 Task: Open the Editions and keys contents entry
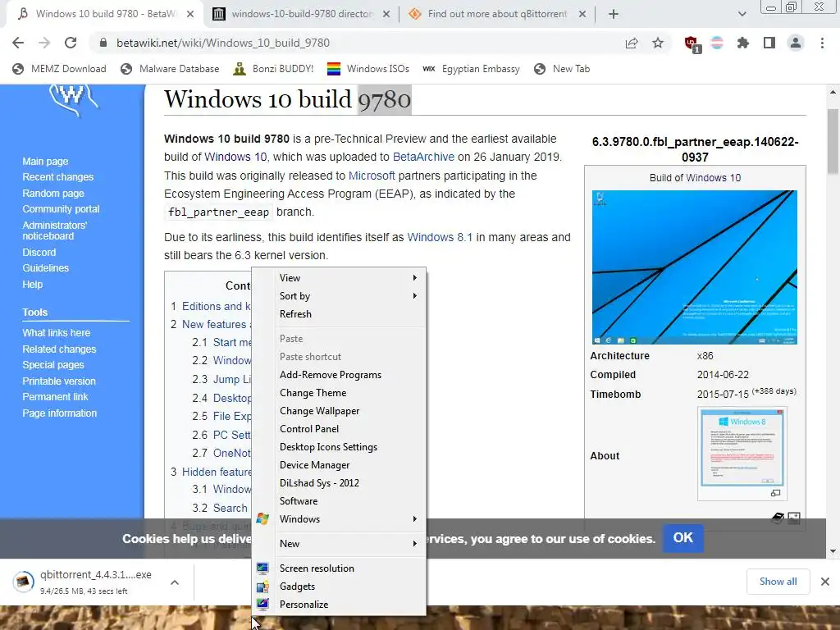point(216,306)
